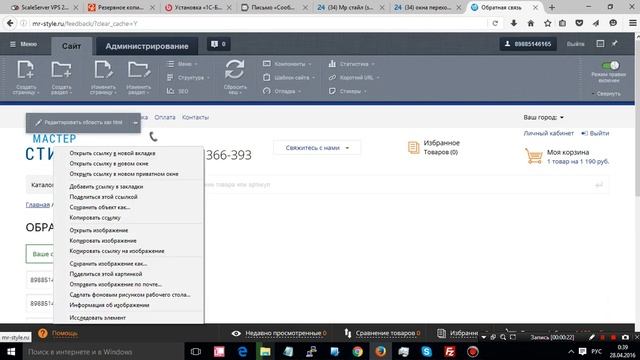Open Google Chrome from the taskbar
The image size is (640, 360).
[x=358, y=351]
